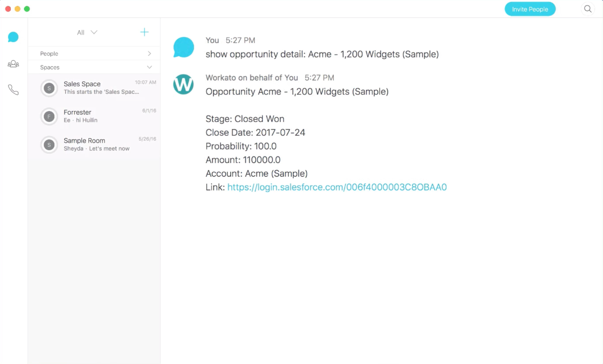This screenshot has width=603, height=364.
Task: Open the teams people icon in sidebar
Action: pyautogui.click(x=13, y=64)
